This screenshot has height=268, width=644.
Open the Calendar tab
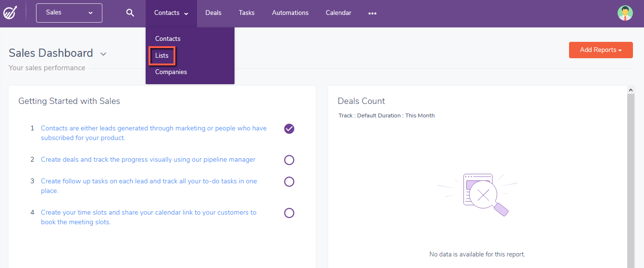click(x=338, y=13)
